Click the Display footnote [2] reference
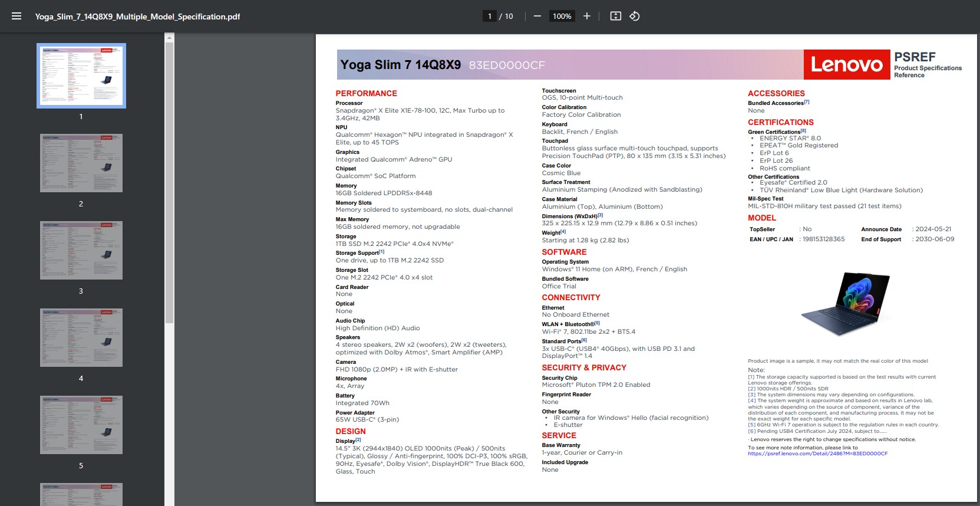 (x=358, y=440)
